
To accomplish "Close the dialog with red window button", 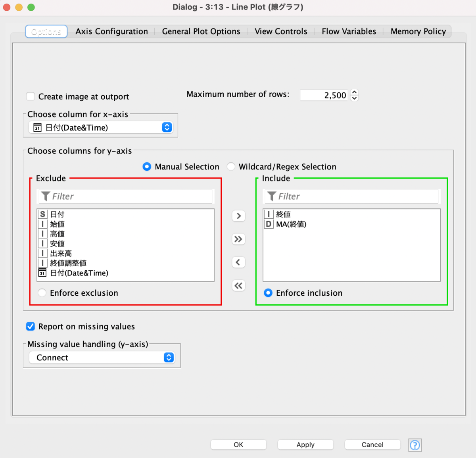I will (x=6, y=7).
